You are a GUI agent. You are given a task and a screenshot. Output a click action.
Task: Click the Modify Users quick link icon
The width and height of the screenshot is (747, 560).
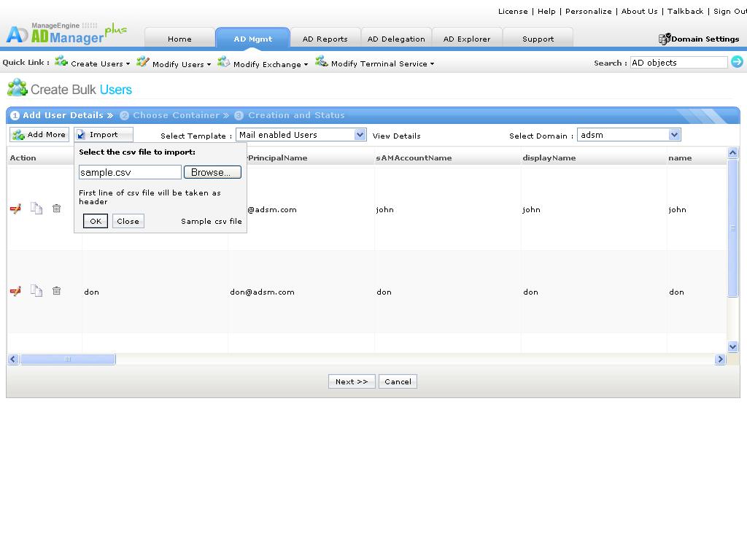click(x=142, y=61)
